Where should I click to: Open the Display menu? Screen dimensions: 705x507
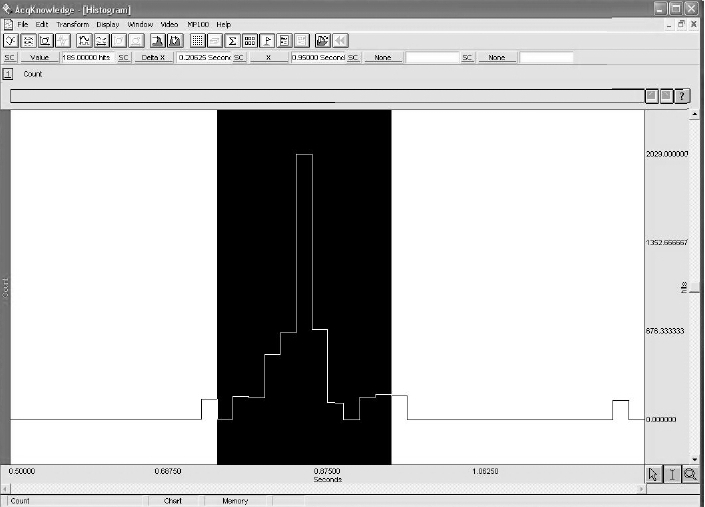click(108, 24)
